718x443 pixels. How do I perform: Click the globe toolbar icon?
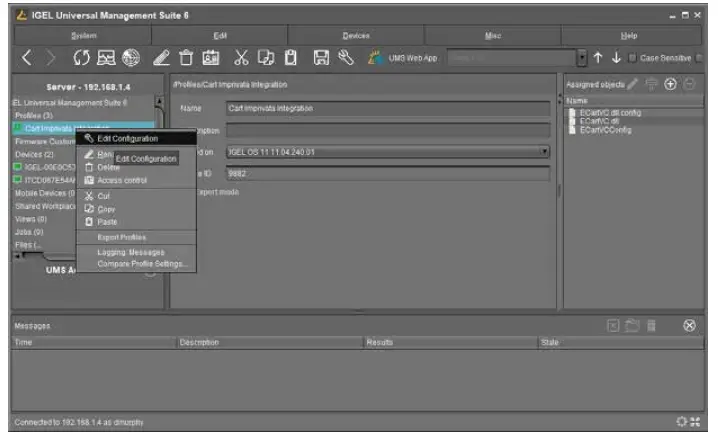click(x=131, y=58)
